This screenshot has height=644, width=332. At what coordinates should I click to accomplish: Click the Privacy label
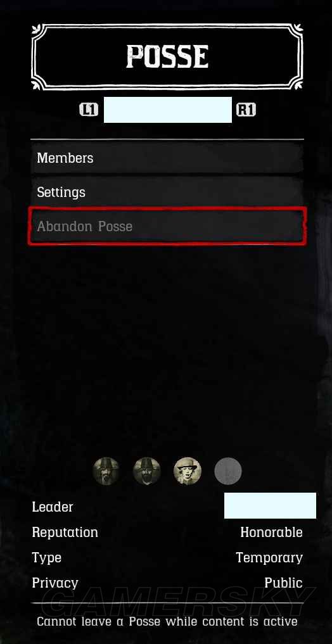tap(55, 584)
